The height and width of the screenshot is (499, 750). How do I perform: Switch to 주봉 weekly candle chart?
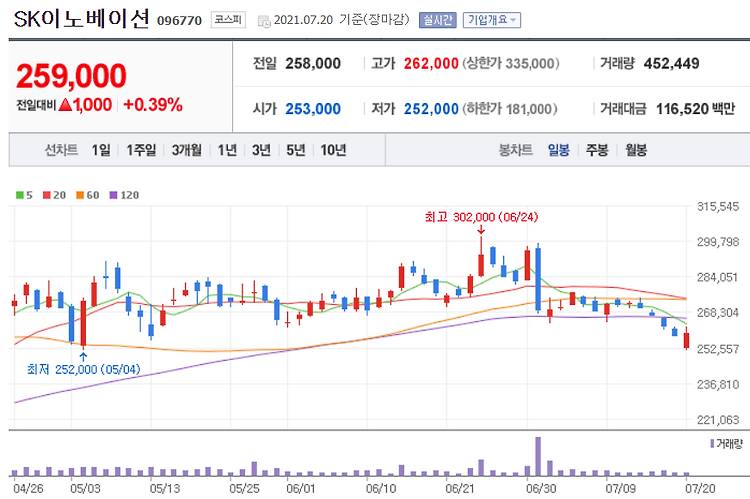(x=597, y=150)
